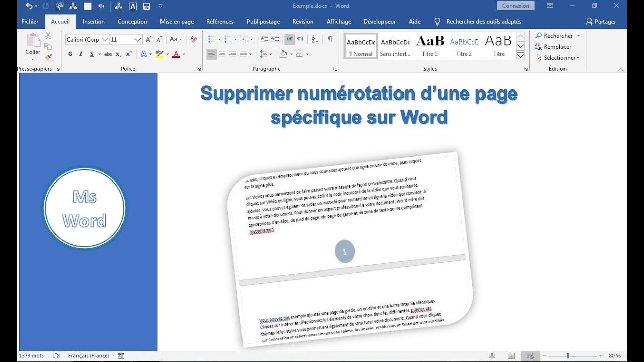Toggle right-to-left text direction
This screenshot has height=362, width=644.
[300, 39]
